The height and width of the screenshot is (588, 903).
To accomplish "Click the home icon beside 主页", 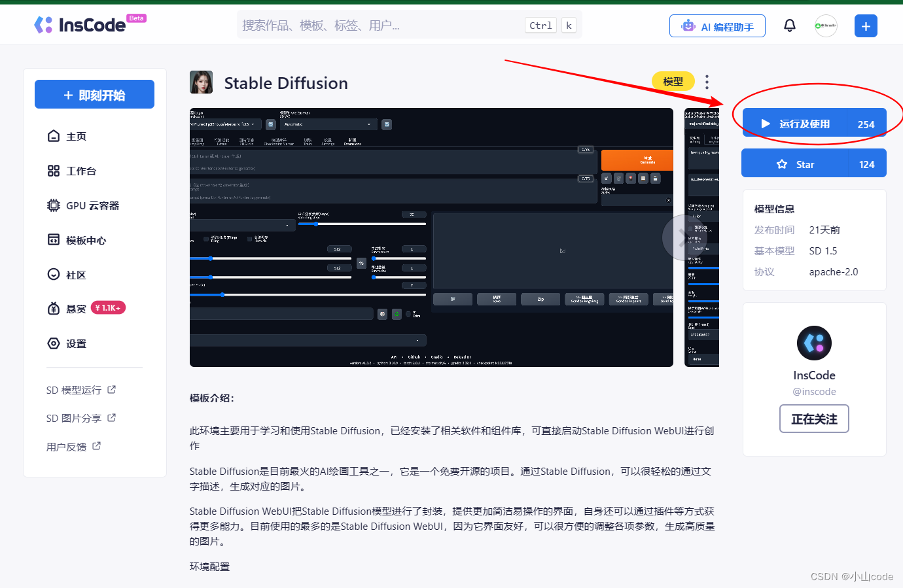I will coord(54,136).
